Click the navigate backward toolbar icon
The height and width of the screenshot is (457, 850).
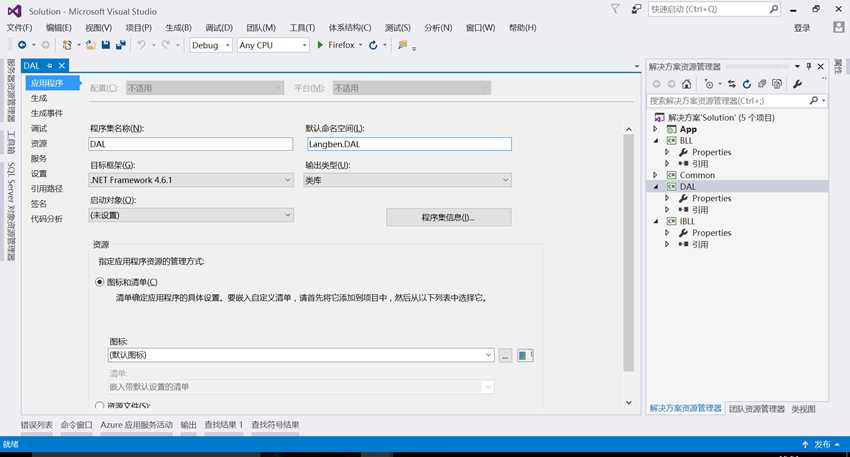click(22, 45)
